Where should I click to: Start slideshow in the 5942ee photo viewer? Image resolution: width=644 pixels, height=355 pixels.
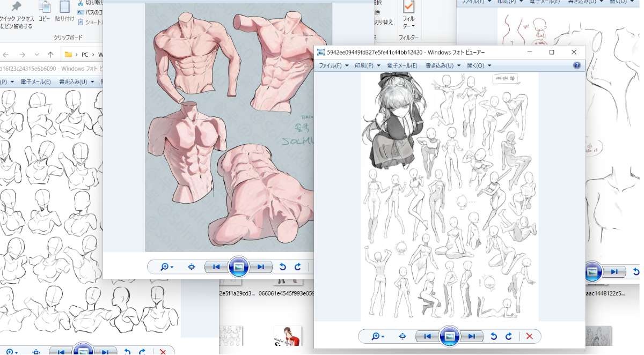pos(450,336)
